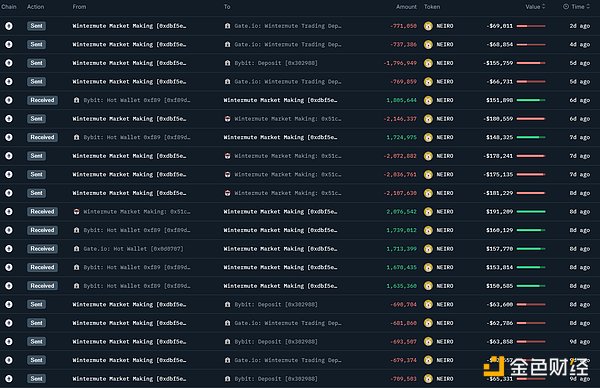This screenshot has height=388, width=600.
Task: Click the chain icon in the -771,050 NEIRO row
Action: click(x=8, y=26)
